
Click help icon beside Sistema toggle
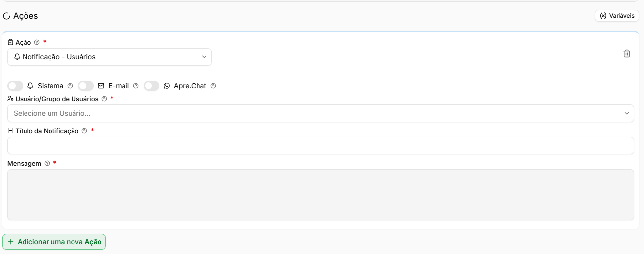click(70, 86)
